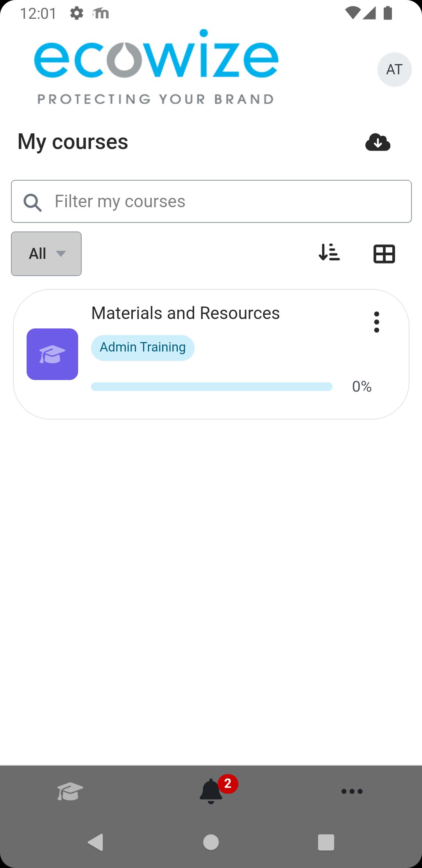Expand the All courses filter dropdown
This screenshot has height=868, width=422.
46,254
